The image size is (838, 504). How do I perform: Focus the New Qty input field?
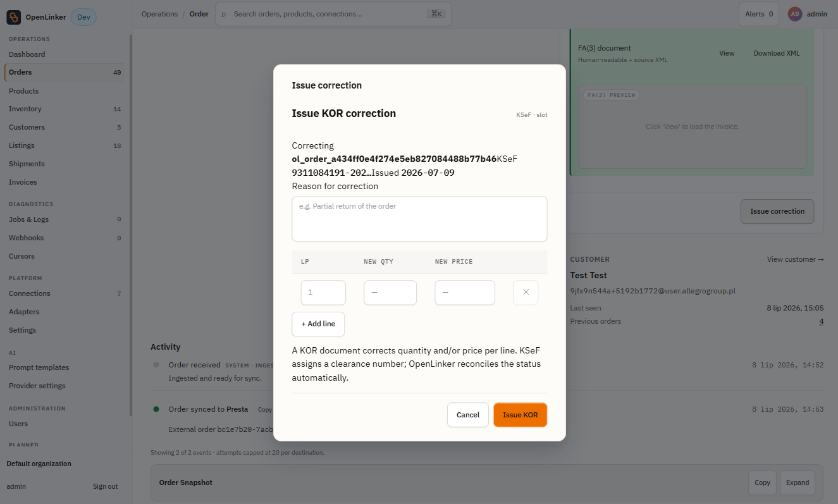tap(390, 293)
